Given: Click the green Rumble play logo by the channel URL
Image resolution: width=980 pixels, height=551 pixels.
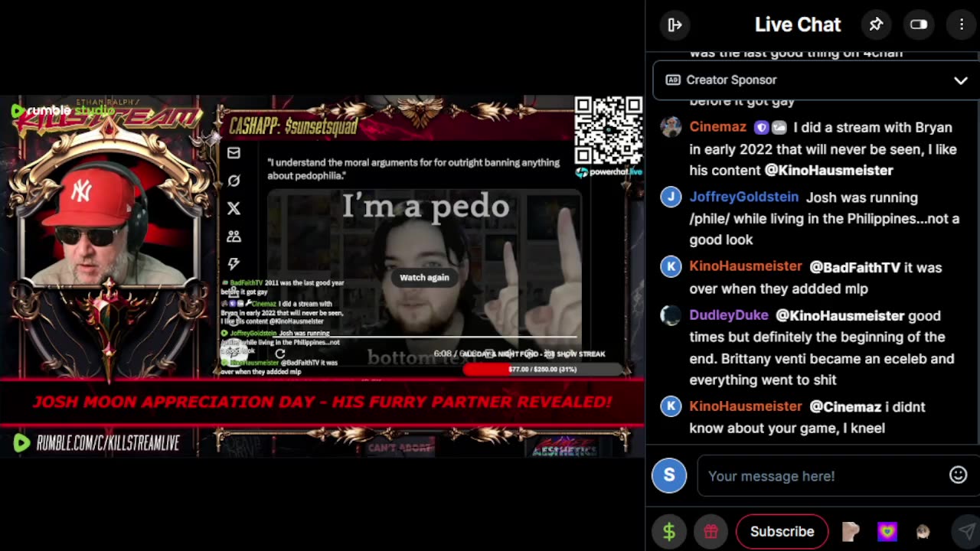Looking at the screenshot, I should coord(21,443).
